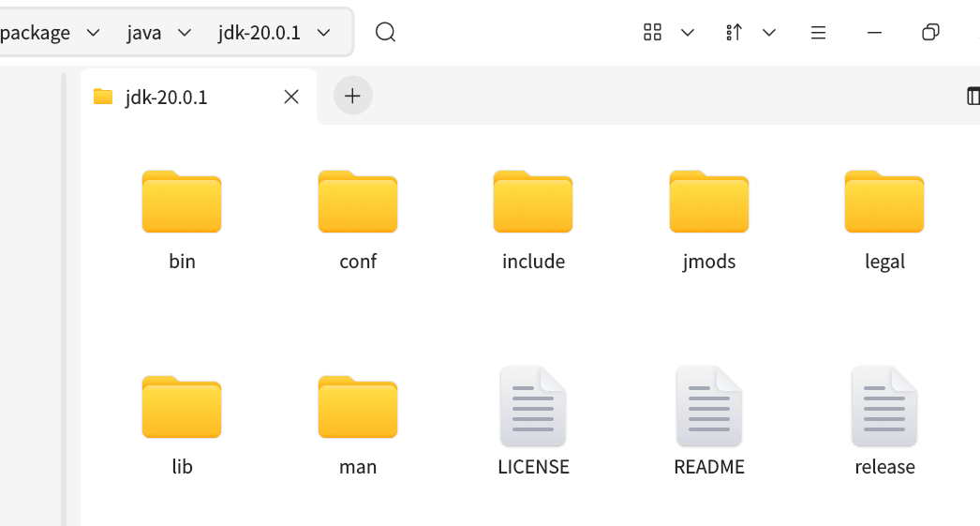
Task: Click the LICENSE file name label
Action: tap(533, 467)
